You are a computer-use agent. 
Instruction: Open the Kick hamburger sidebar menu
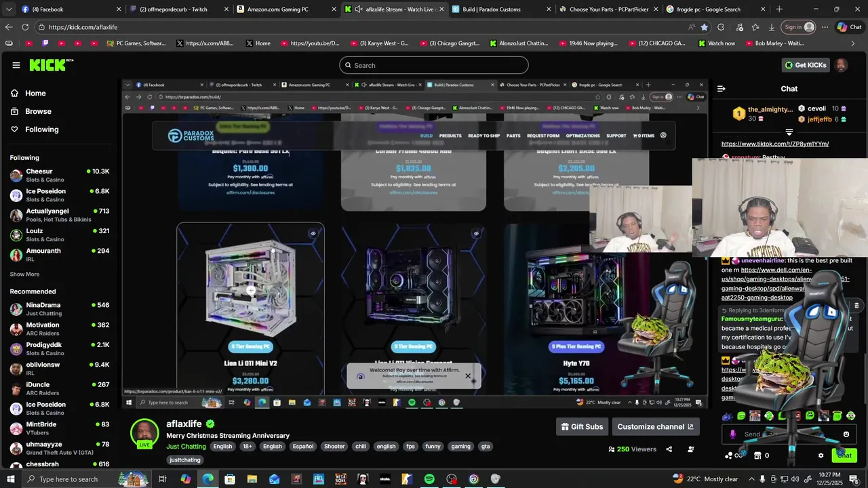coord(16,65)
